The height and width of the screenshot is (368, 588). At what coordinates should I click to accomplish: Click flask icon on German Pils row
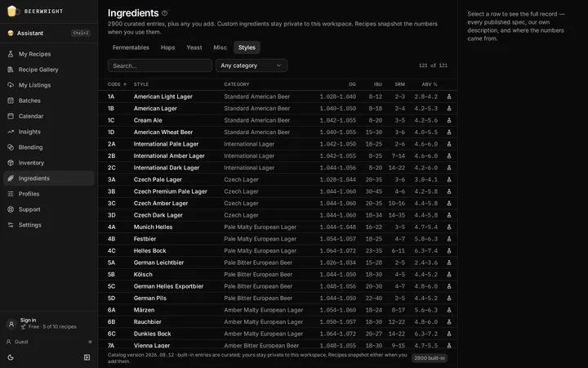(x=449, y=298)
